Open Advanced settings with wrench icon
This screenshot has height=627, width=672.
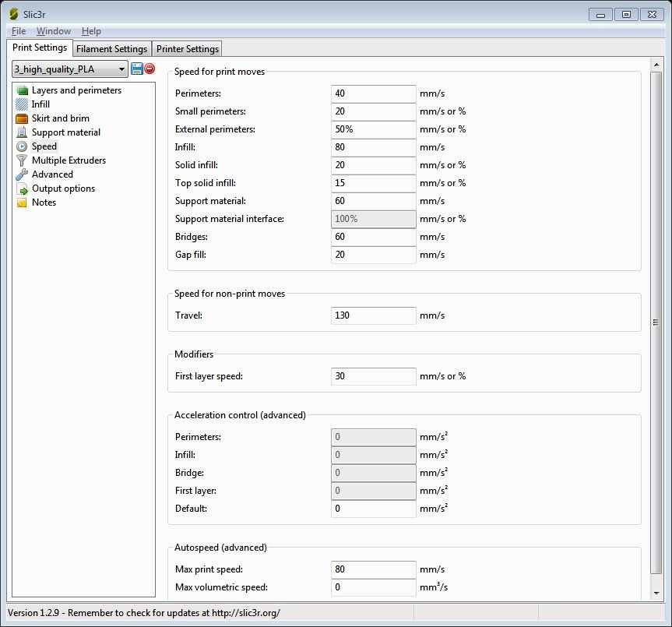52,174
